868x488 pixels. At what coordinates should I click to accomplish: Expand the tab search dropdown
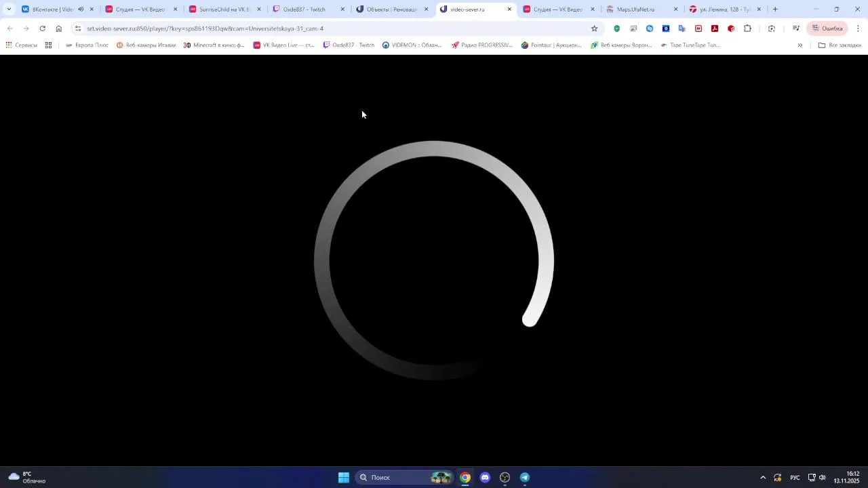(x=9, y=9)
